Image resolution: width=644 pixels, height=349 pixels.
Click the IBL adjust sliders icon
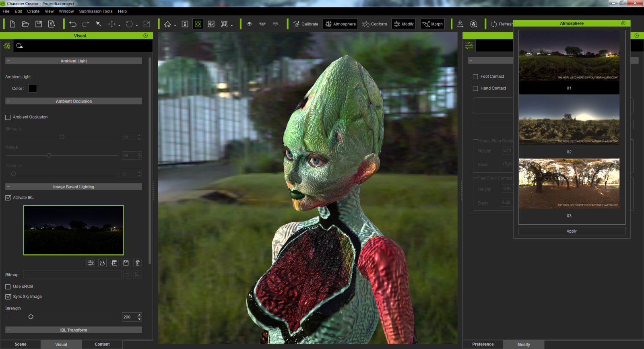coord(91,263)
